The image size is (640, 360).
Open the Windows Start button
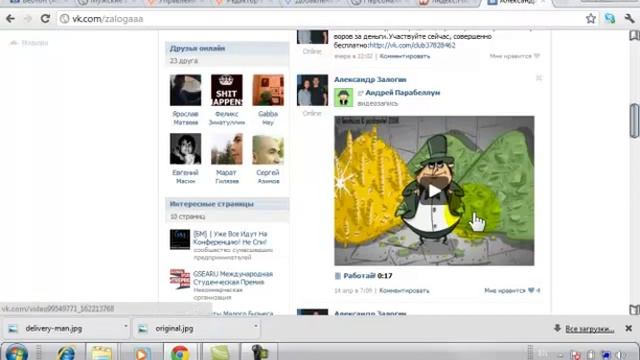tap(16, 353)
